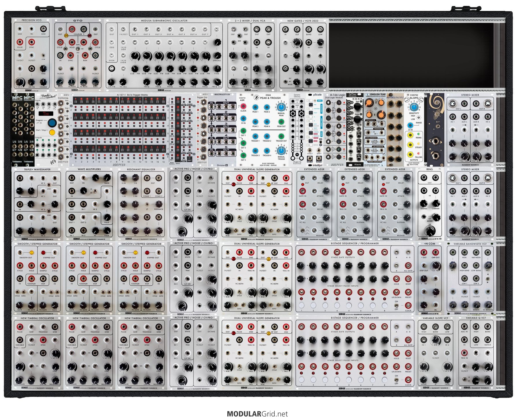
Task: Flip the HIGH/LOW range switch on CGS762 Slope
Action: coord(418,117)
